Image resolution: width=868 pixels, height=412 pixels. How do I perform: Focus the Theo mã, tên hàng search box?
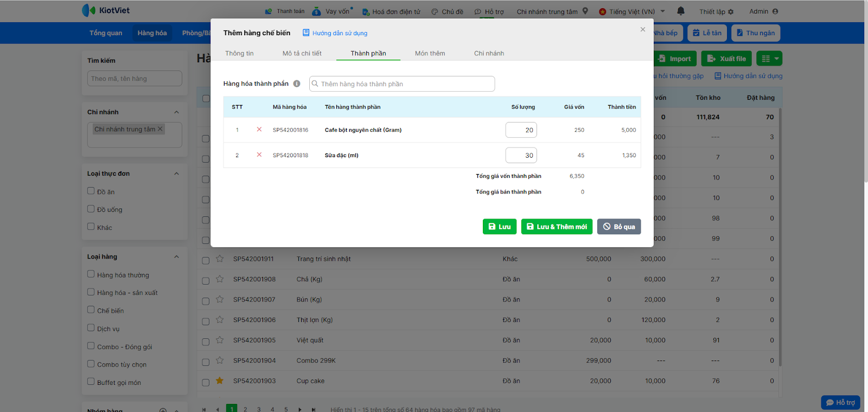[135, 79]
